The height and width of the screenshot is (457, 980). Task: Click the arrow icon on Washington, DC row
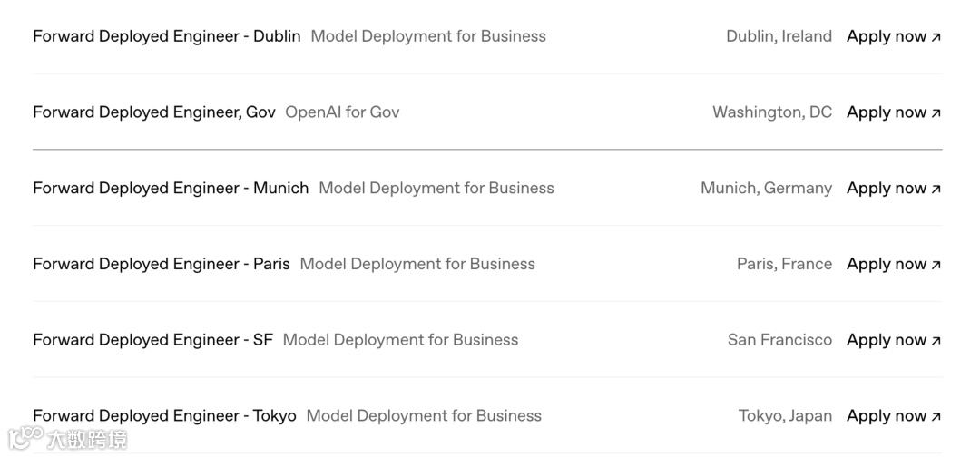936,113
